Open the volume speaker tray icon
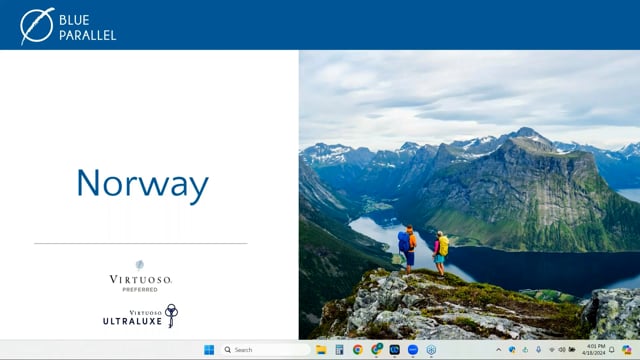 pyautogui.click(x=562, y=350)
